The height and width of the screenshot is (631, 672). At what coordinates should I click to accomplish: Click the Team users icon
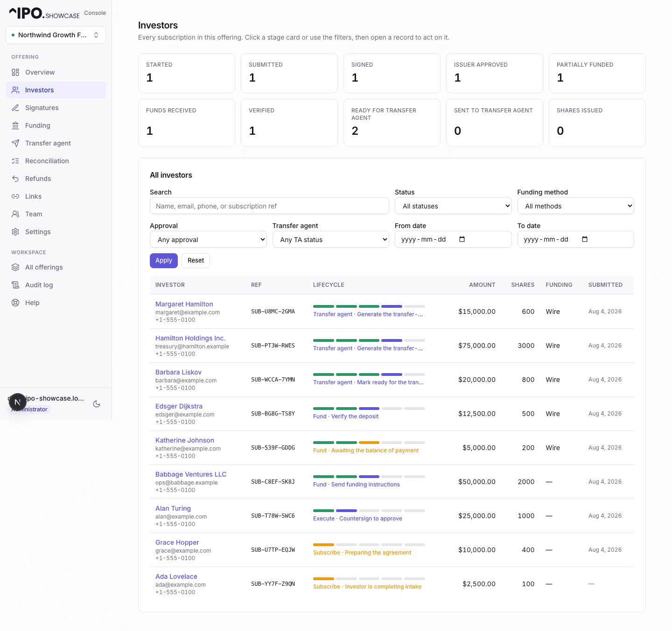point(15,214)
